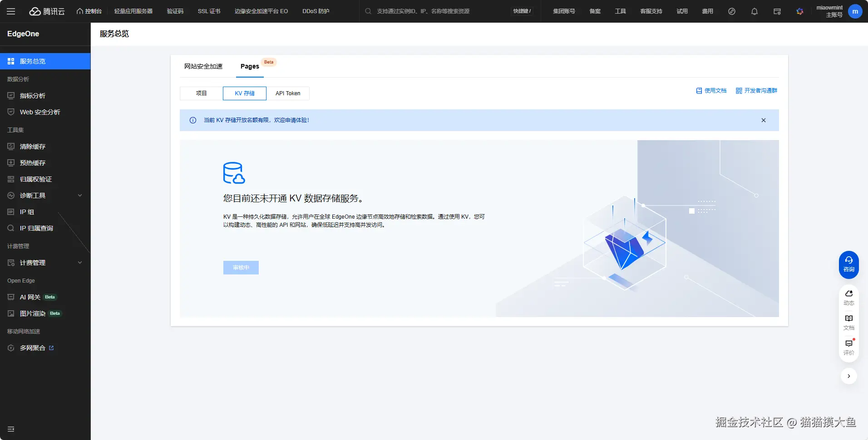
Task: Click the Tencent Cloud logo
Action: (47, 11)
